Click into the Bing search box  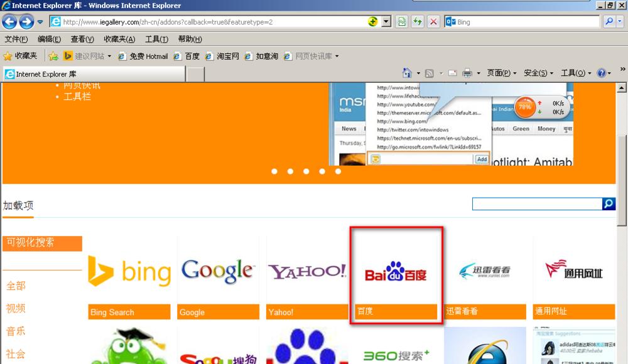click(x=522, y=21)
